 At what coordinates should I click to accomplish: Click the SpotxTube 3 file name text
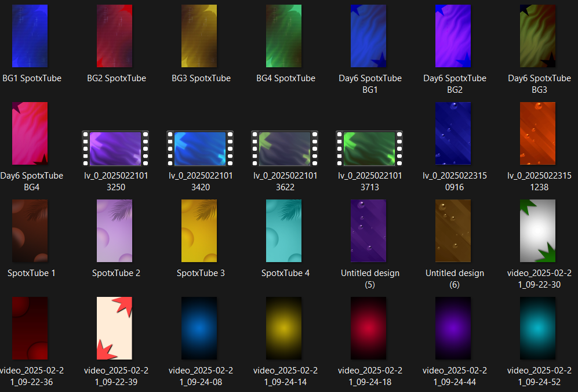click(x=201, y=273)
